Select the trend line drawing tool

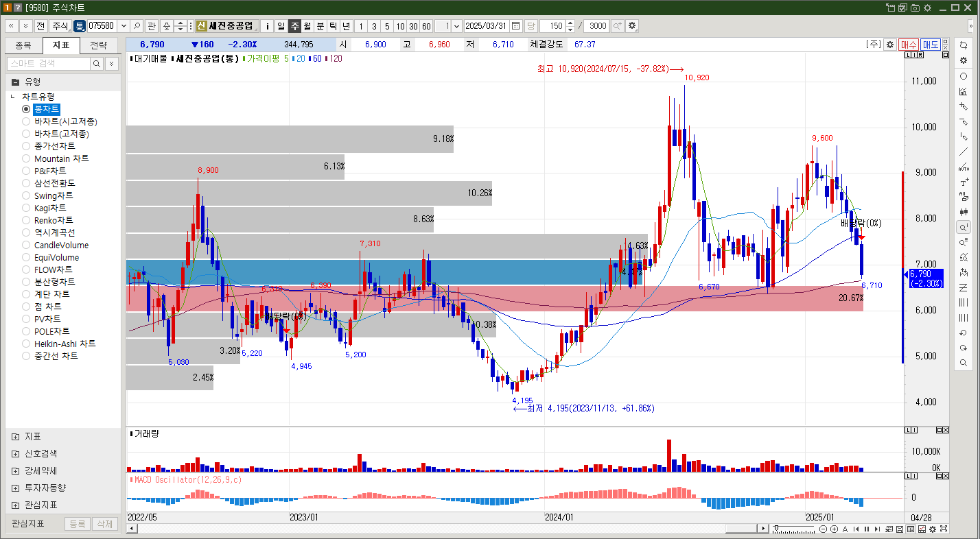pyautogui.click(x=964, y=152)
